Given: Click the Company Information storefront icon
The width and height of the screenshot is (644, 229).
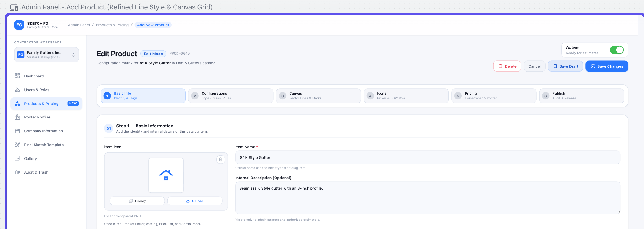Looking at the screenshot, I should [x=17, y=131].
